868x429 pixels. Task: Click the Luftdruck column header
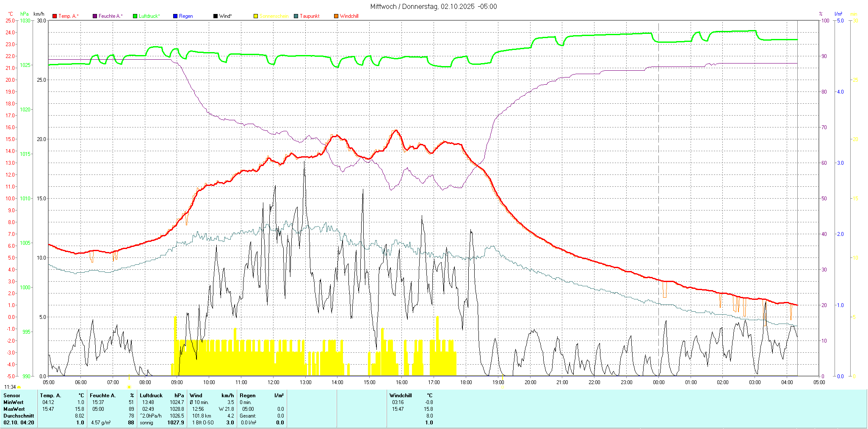(151, 396)
